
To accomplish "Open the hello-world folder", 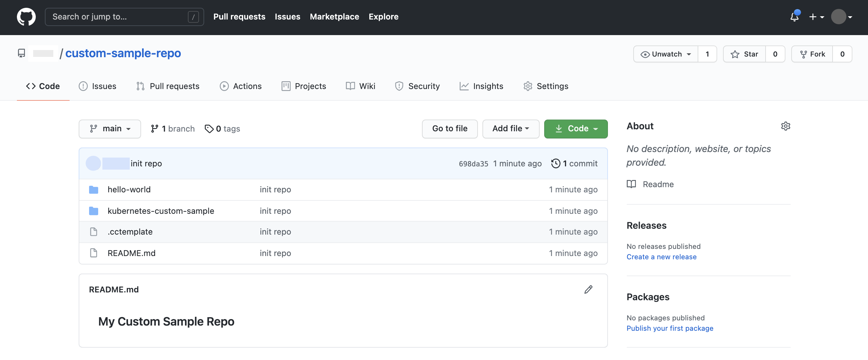I will [128, 188].
